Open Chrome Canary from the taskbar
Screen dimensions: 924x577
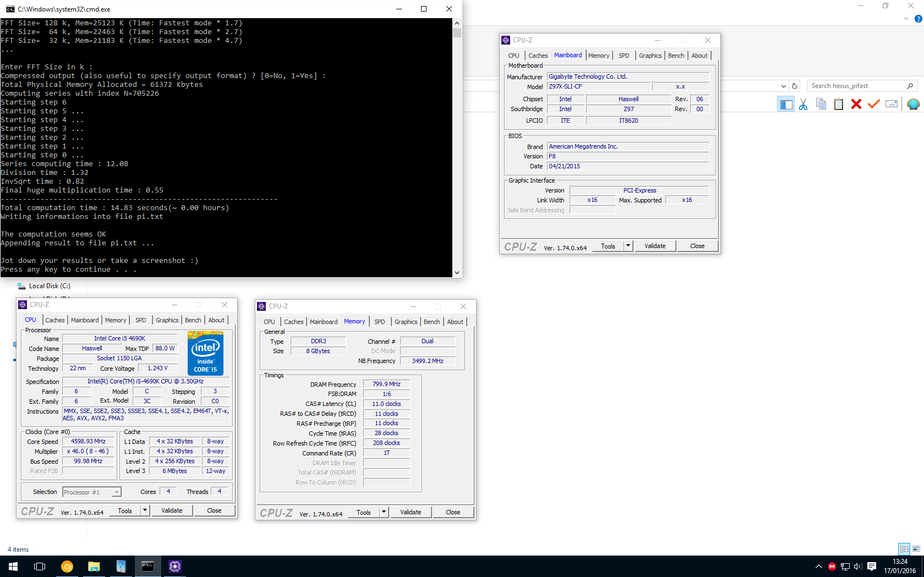tap(67, 566)
